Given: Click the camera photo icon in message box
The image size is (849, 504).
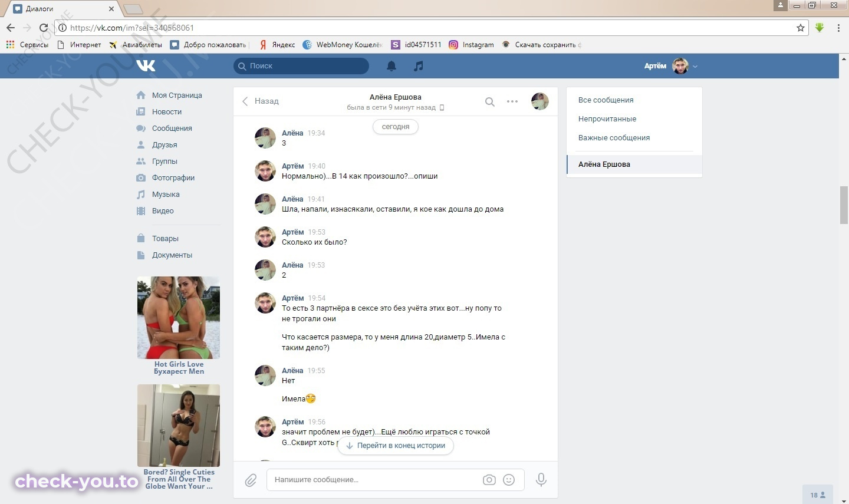Looking at the screenshot, I should (x=489, y=480).
